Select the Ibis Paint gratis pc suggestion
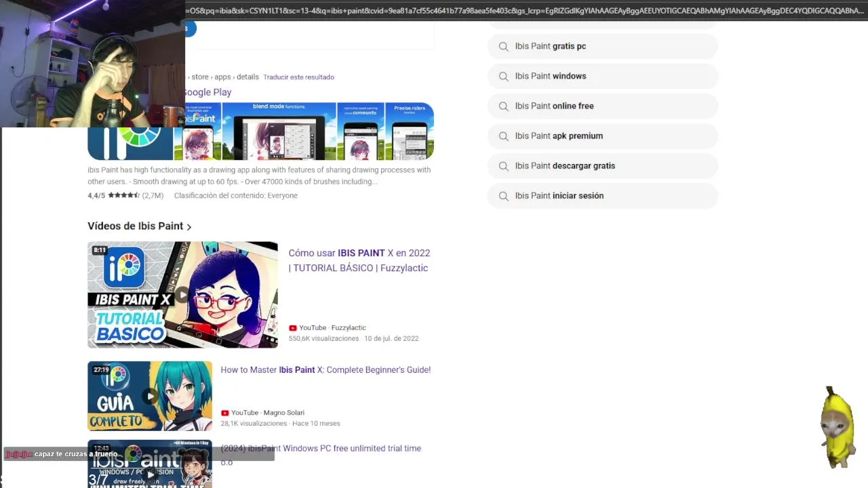868x488 pixels. 602,47
